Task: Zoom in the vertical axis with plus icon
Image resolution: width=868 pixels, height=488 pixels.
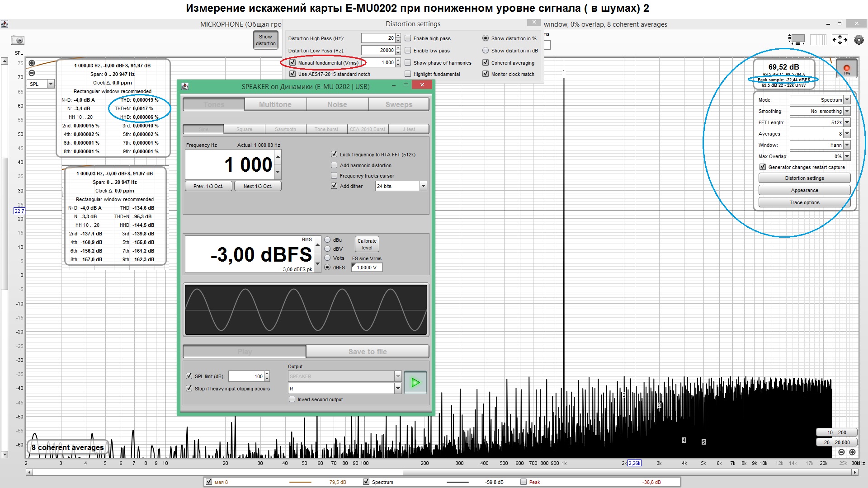Action: click(32, 63)
